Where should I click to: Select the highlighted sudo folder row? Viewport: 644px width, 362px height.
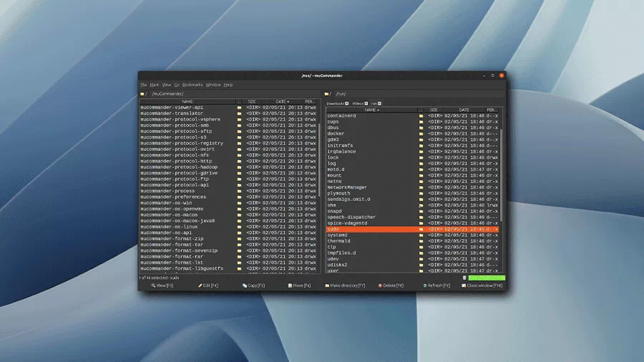click(412, 230)
